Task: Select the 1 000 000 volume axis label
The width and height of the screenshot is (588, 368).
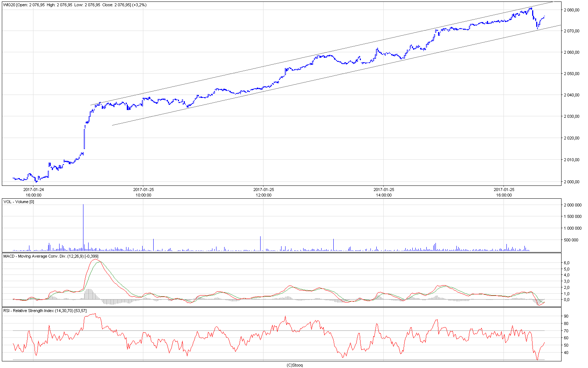Action: (573, 228)
